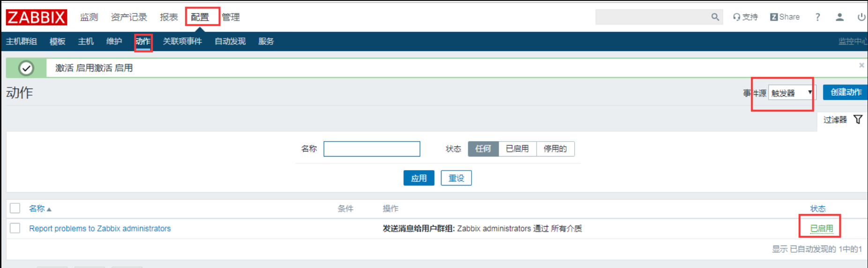Open the 配置 menu
This screenshot has height=268, width=868.
(200, 17)
